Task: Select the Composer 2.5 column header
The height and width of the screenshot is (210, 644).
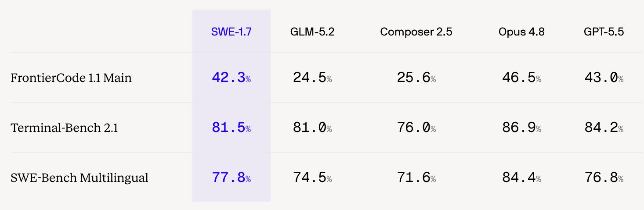Action: click(x=416, y=32)
